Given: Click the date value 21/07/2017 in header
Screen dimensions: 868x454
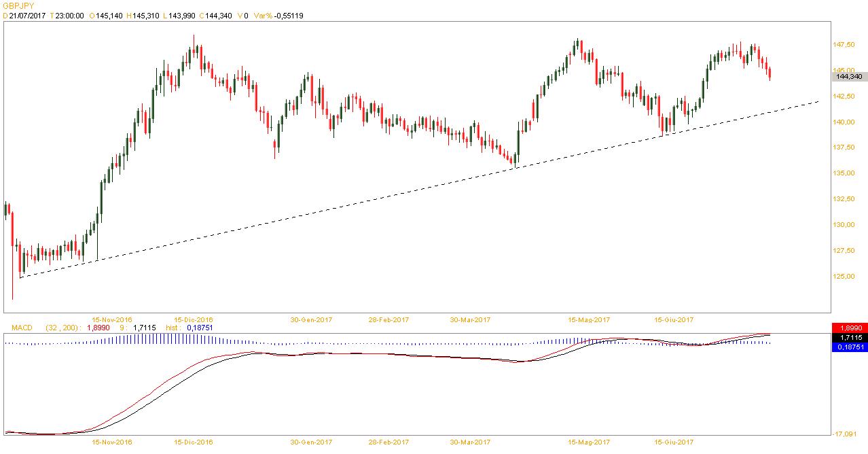Looking at the screenshot, I should 27,15.
